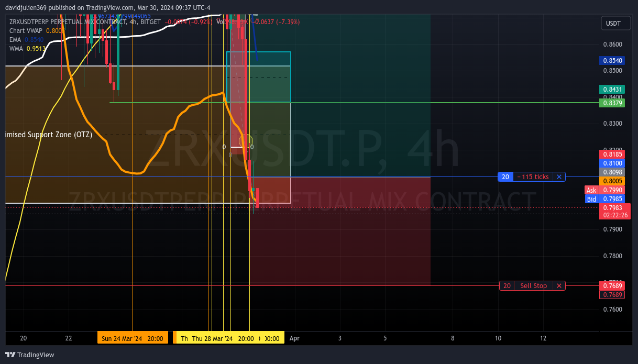
Task: Click the teal 0.8431 price label
Action: (x=612, y=90)
